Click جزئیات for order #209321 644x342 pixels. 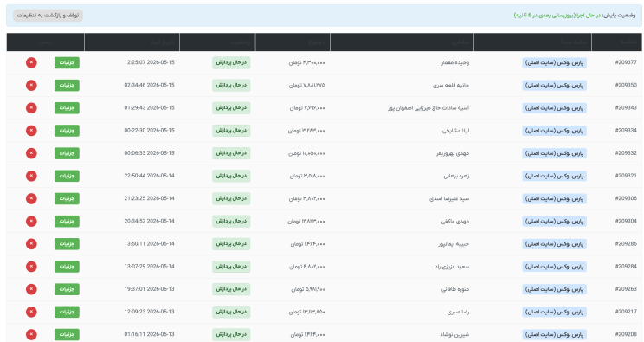tap(67, 176)
